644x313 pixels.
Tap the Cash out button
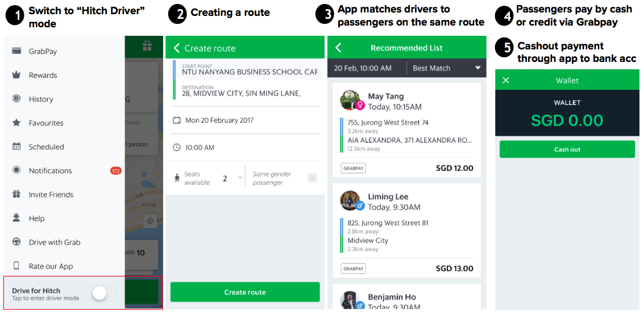[567, 149]
